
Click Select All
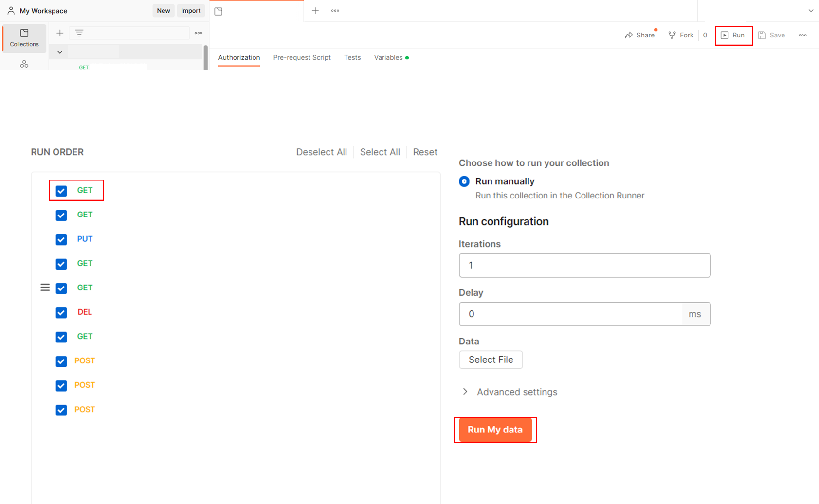point(380,152)
